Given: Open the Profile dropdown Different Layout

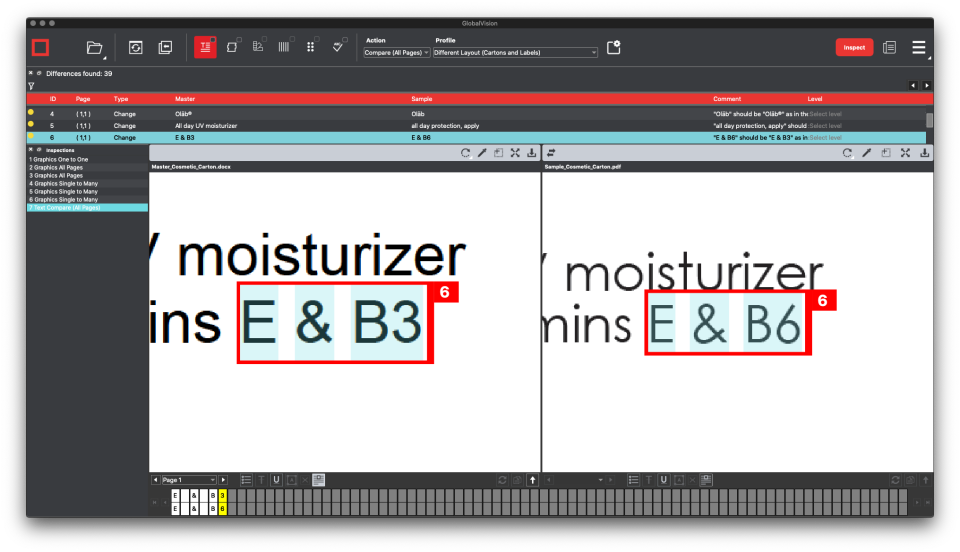Looking at the screenshot, I should click(515, 53).
